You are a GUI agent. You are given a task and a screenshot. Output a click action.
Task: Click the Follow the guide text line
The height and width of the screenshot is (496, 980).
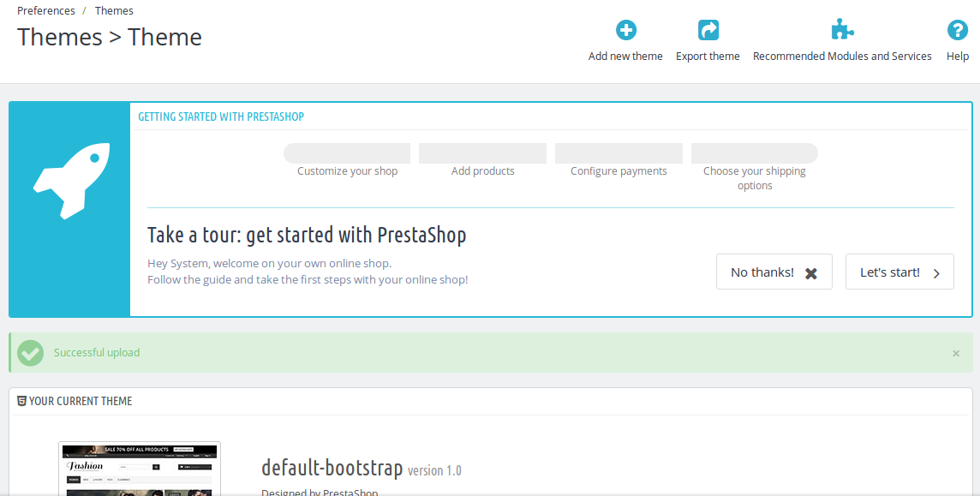pyautogui.click(x=308, y=279)
